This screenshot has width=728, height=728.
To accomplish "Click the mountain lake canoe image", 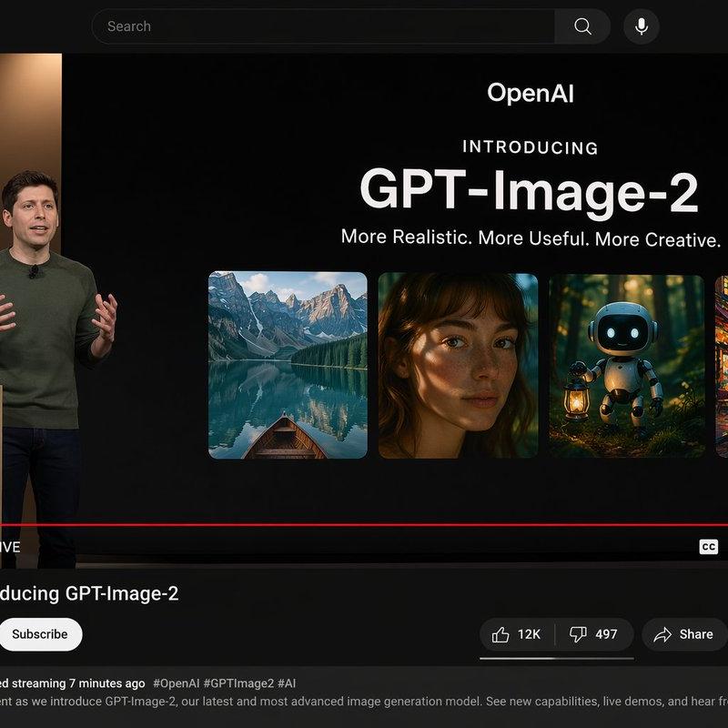I will click(x=288, y=365).
